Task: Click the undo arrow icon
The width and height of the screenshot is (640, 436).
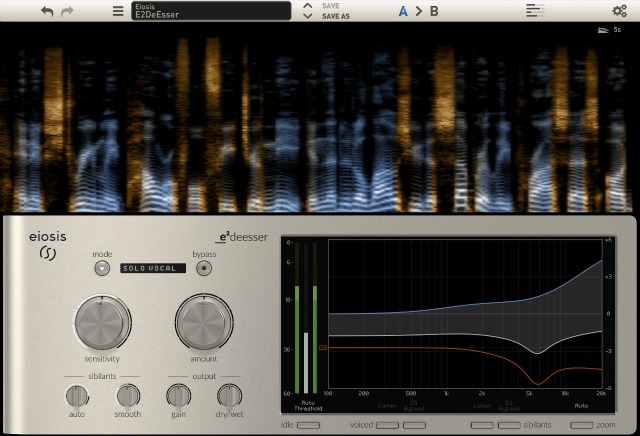Action: click(x=47, y=11)
